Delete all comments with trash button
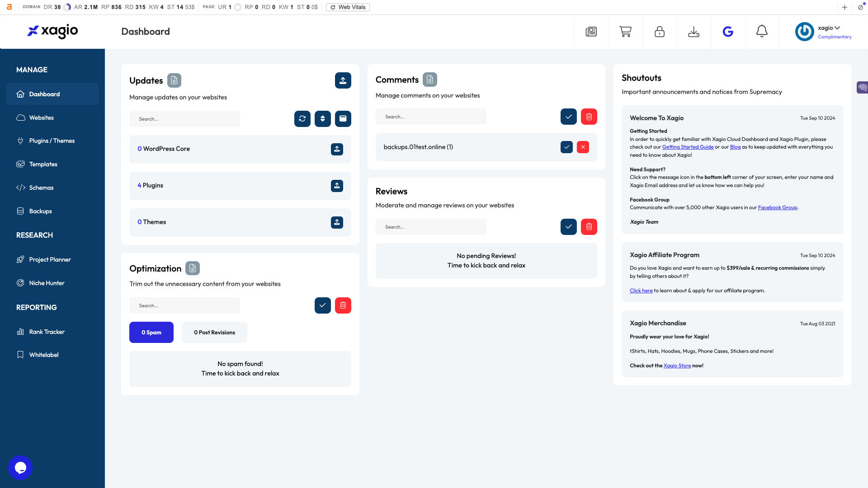868x488 pixels. click(589, 117)
